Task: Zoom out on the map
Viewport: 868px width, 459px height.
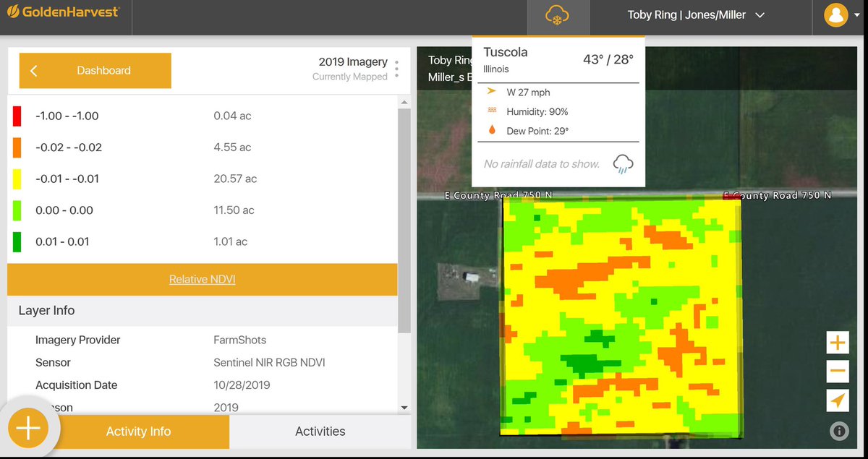Action: [x=838, y=372]
